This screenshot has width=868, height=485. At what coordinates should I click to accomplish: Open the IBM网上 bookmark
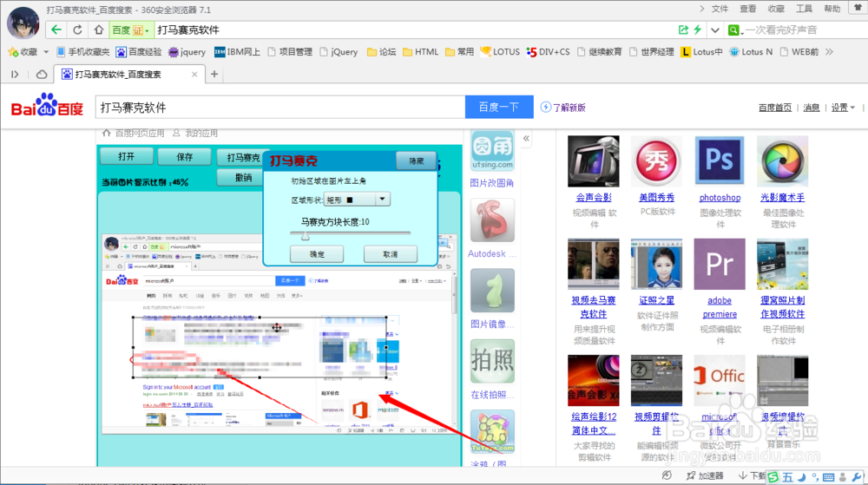coord(238,52)
